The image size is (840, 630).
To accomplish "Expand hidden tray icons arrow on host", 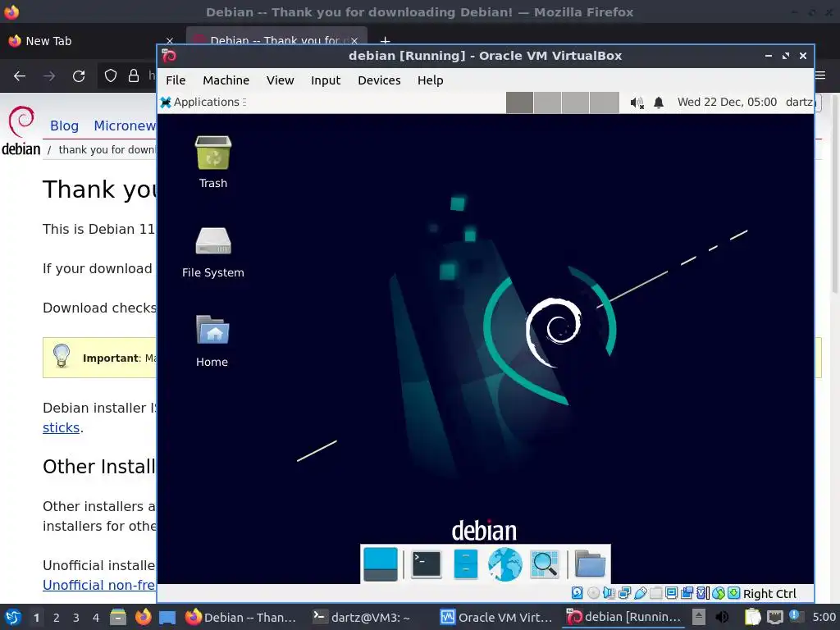I will click(x=699, y=617).
